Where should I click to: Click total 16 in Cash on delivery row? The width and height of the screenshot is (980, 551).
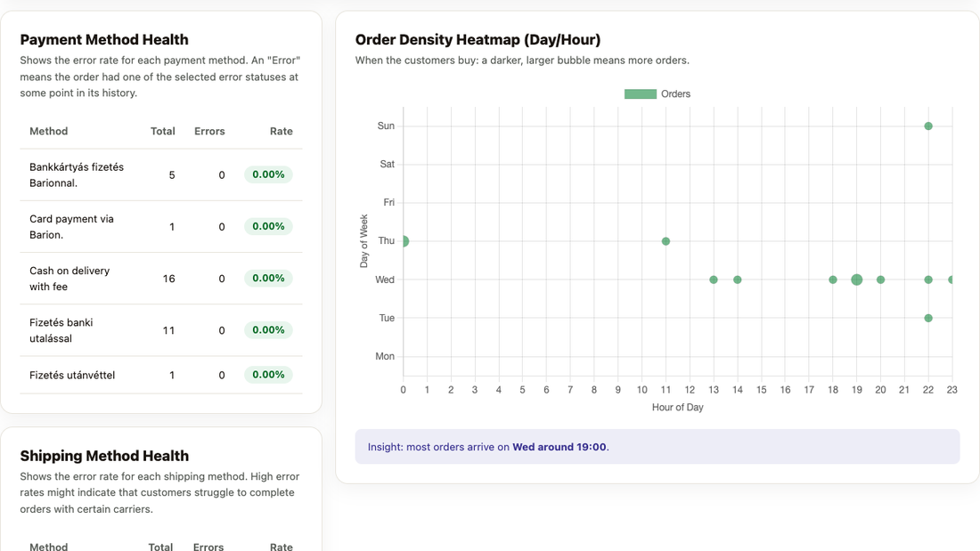[x=168, y=279]
